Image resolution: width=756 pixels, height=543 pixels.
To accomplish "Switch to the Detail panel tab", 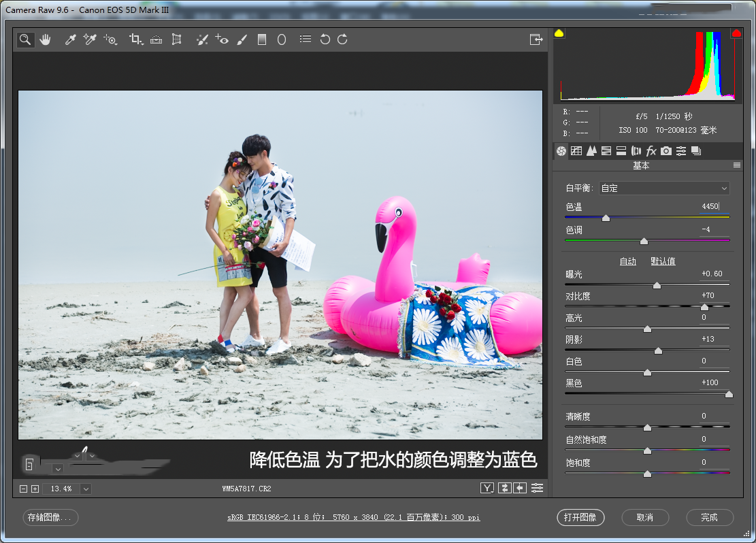I will (591, 151).
